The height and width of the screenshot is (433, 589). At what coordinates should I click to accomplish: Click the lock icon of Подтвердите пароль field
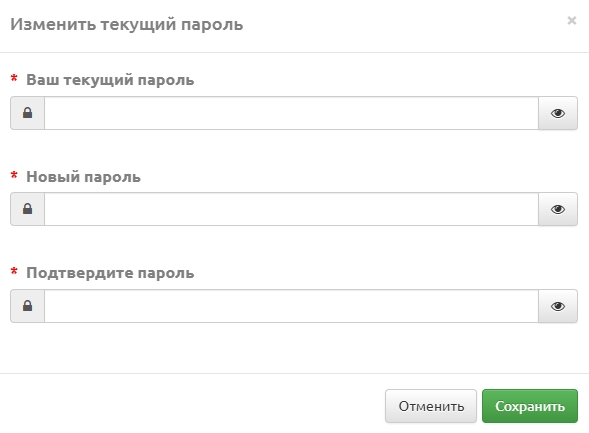point(27,306)
